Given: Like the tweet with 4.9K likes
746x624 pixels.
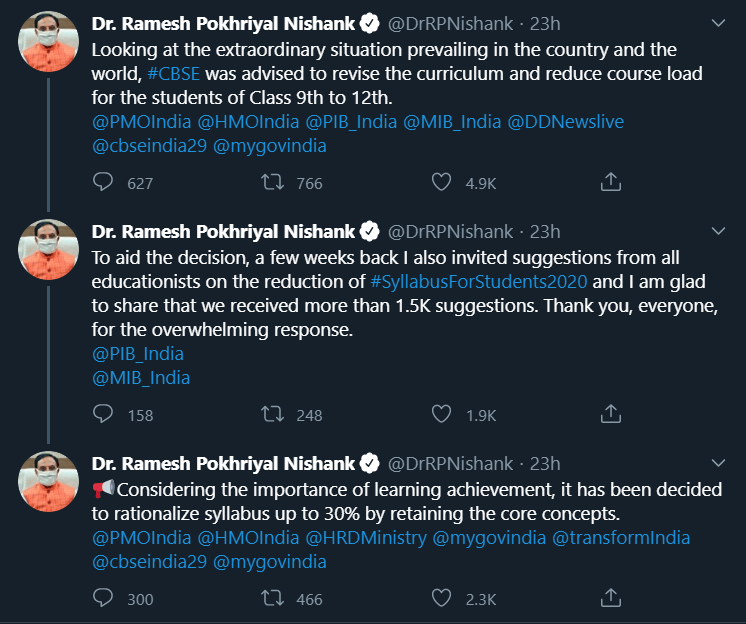Looking at the screenshot, I should [441, 182].
